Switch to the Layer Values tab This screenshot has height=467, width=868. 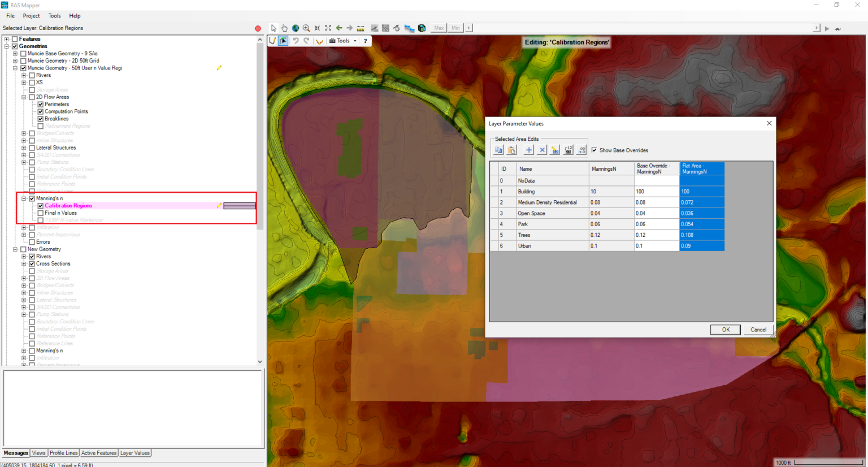click(135, 453)
